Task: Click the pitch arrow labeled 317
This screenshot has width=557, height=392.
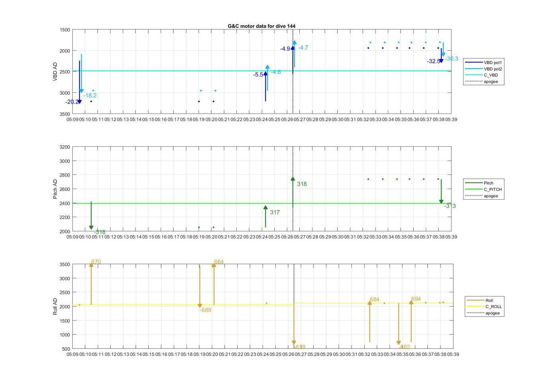Action: [265, 216]
